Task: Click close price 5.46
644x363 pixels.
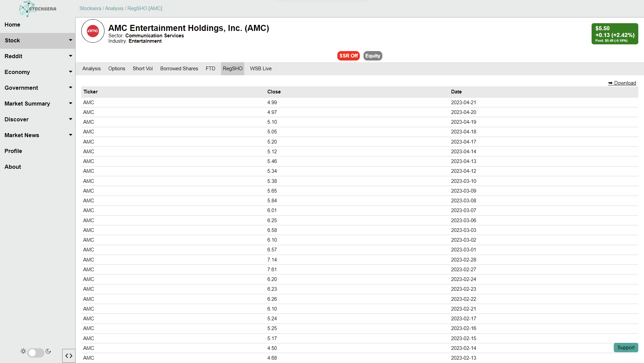Action: [272, 161]
